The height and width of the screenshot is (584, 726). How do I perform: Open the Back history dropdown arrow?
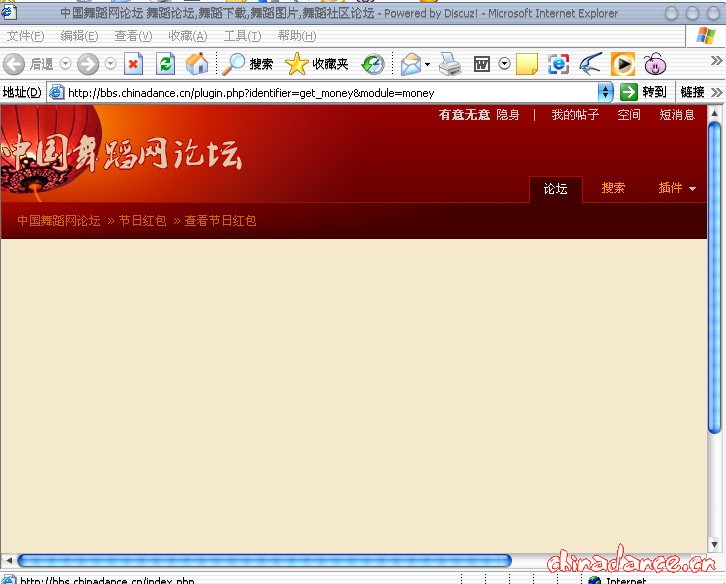[x=65, y=63]
